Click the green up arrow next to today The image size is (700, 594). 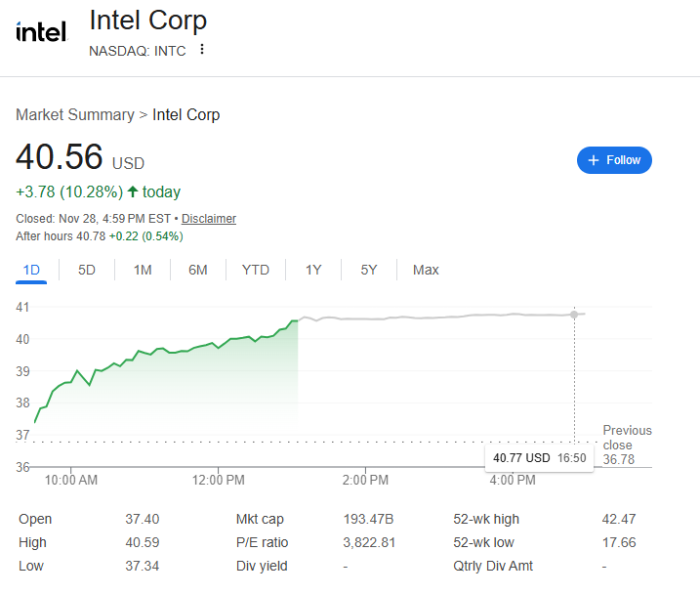[133, 191]
